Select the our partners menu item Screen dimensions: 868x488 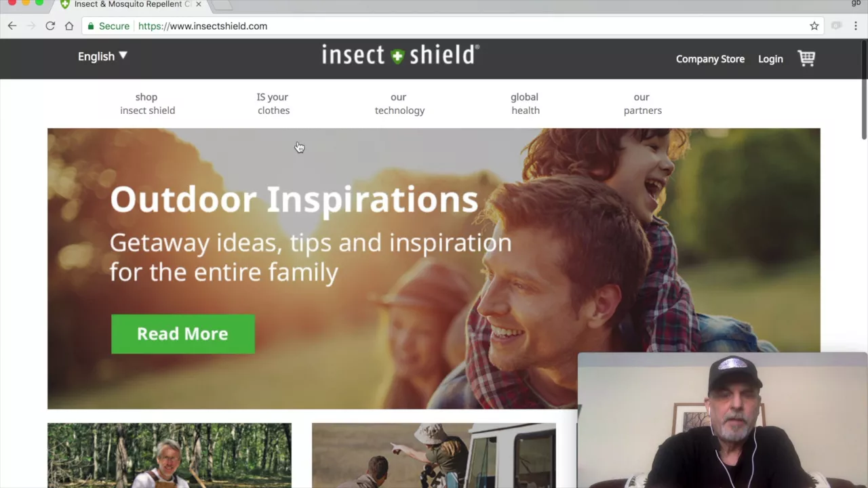pos(642,104)
